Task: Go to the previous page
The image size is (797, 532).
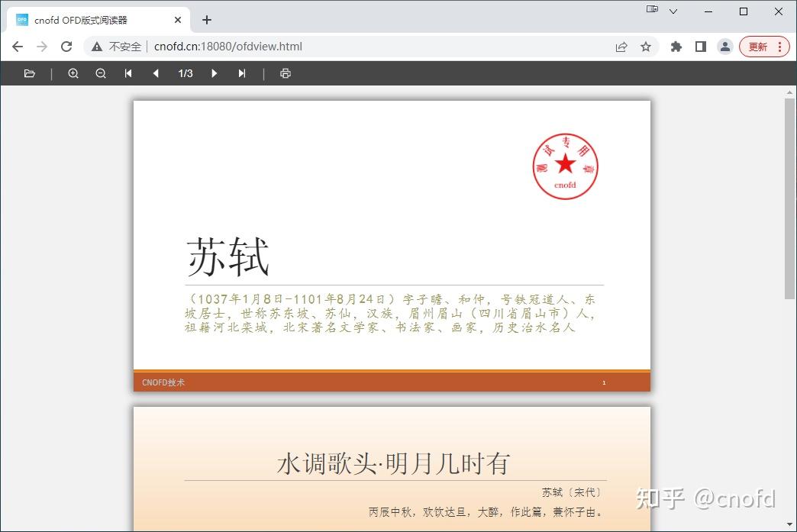Action: pyautogui.click(x=155, y=73)
